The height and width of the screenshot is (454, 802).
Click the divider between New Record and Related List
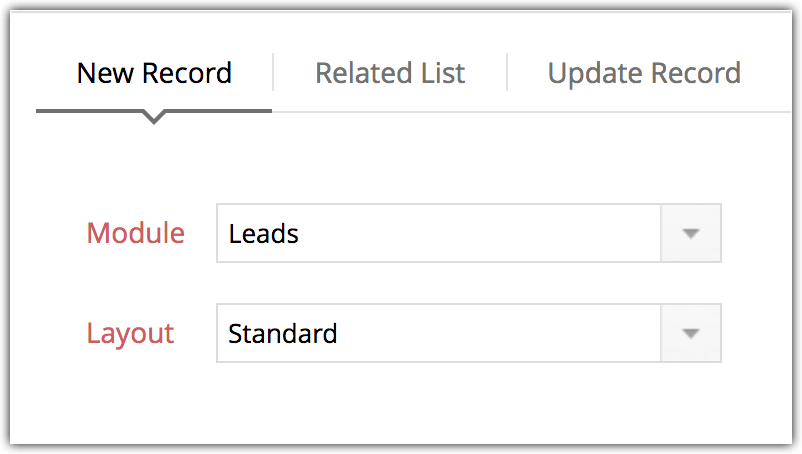click(274, 73)
